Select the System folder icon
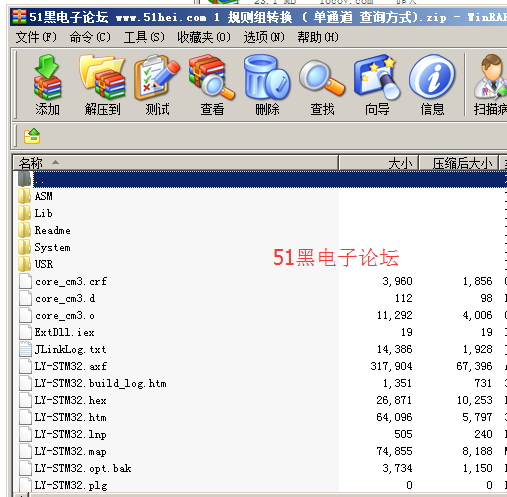Image resolution: width=507 pixels, height=497 pixels. pos(25,247)
